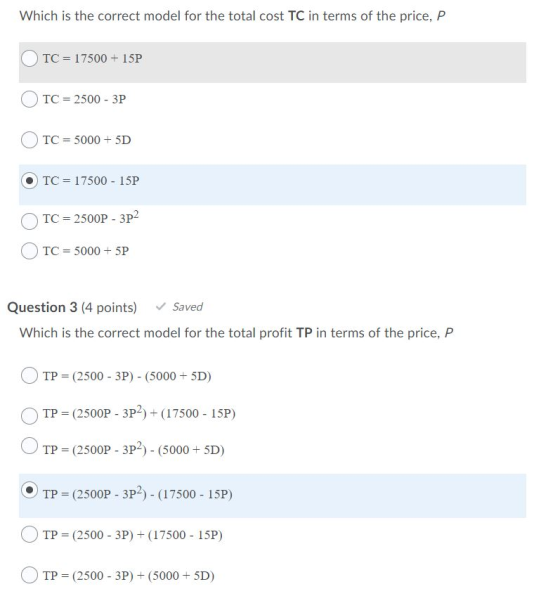
Task: Pick the TC = 2500P - 3P² answer
Action: [29, 221]
